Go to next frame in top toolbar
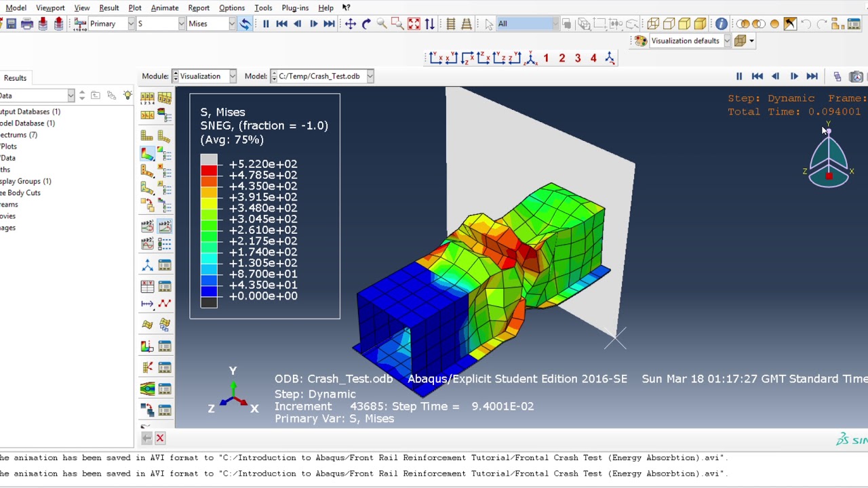The image size is (868, 488). click(x=313, y=24)
